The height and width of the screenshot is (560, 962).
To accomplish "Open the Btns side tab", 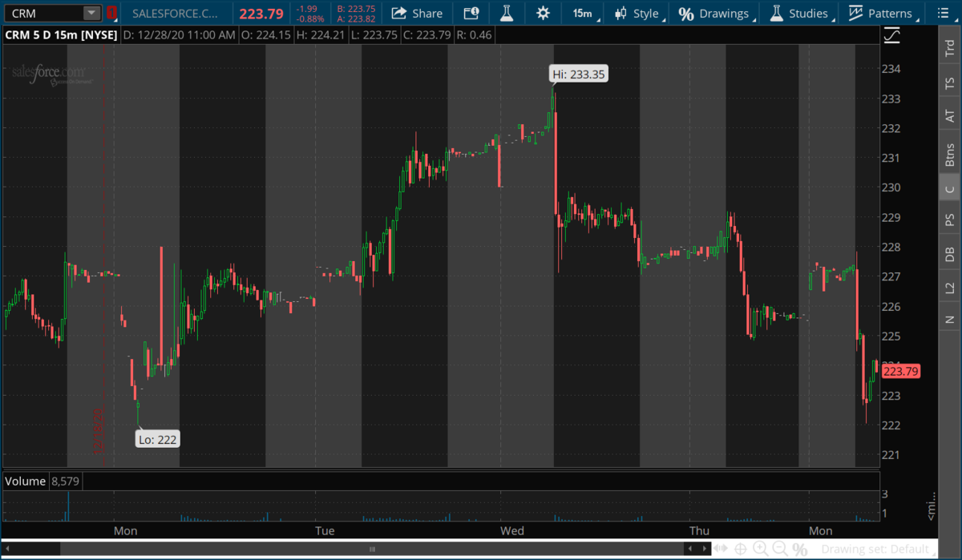I will (x=950, y=153).
